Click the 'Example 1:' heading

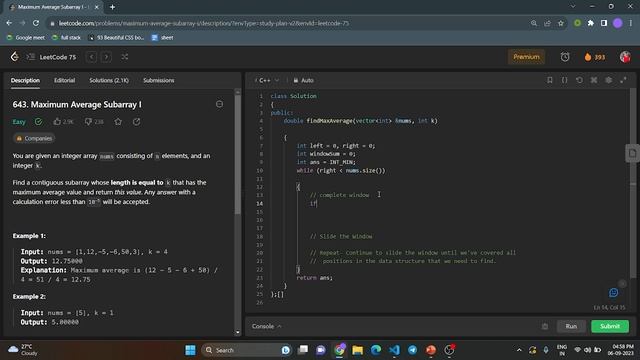[x=29, y=236]
